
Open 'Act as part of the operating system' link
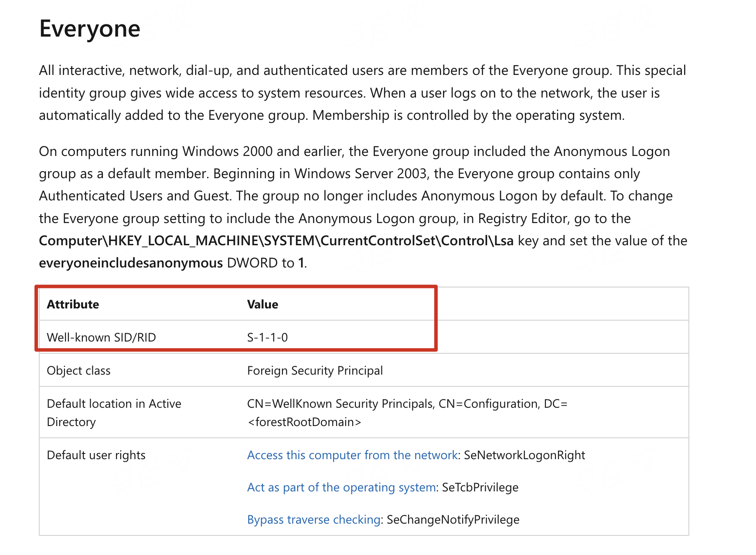pos(341,487)
